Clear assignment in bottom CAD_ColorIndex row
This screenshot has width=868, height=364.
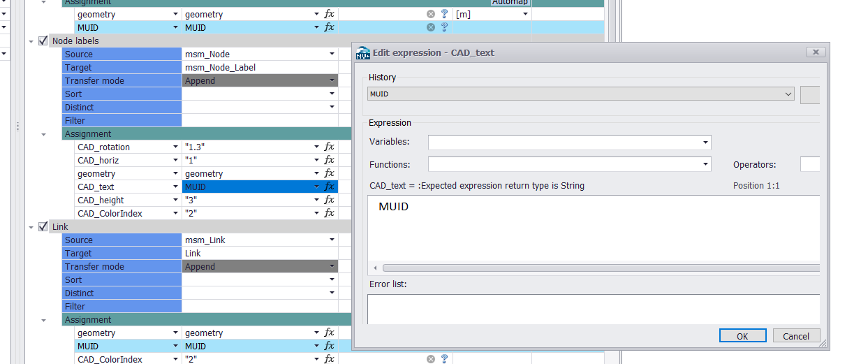[x=431, y=359]
